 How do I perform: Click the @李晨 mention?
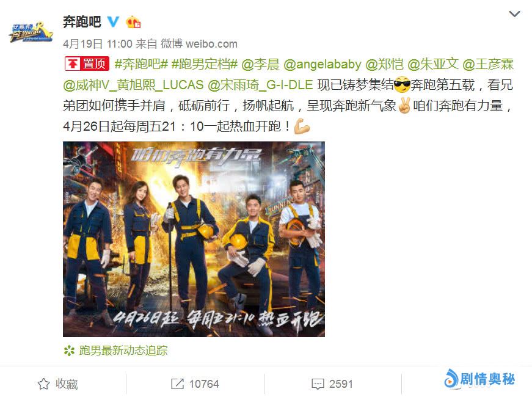(261, 64)
